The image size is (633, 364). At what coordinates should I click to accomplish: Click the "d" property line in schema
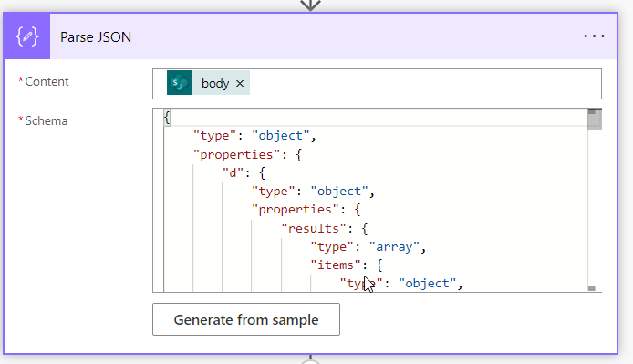click(x=244, y=173)
